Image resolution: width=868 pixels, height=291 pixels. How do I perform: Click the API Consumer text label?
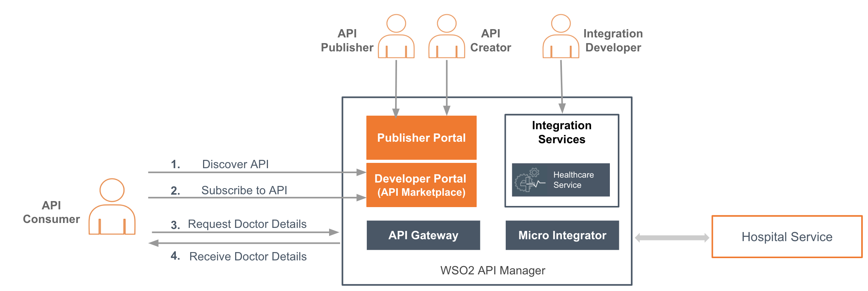51,212
